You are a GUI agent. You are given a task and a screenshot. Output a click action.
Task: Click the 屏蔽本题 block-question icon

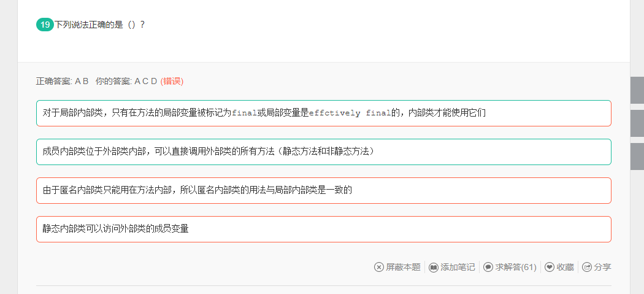coord(379,267)
